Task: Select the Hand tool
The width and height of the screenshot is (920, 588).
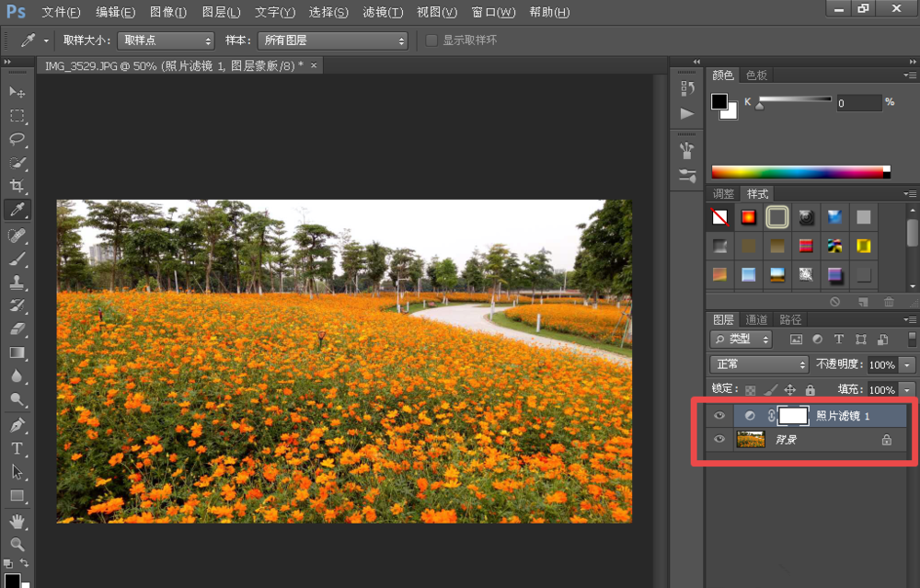Action: [17, 522]
